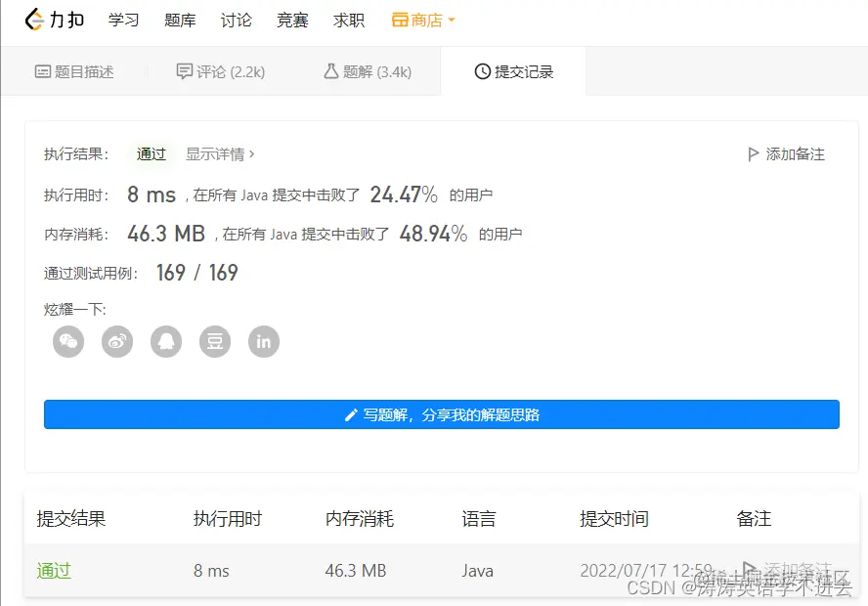This screenshot has width=868, height=606.
Task: Click the flag icon beside 添加备注
Action: [x=753, y=153]
